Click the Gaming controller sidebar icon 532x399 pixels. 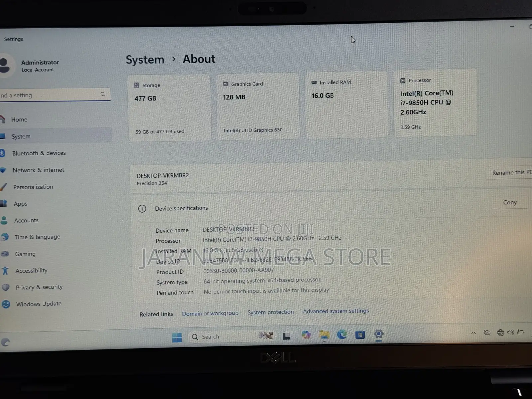point(5,254)
